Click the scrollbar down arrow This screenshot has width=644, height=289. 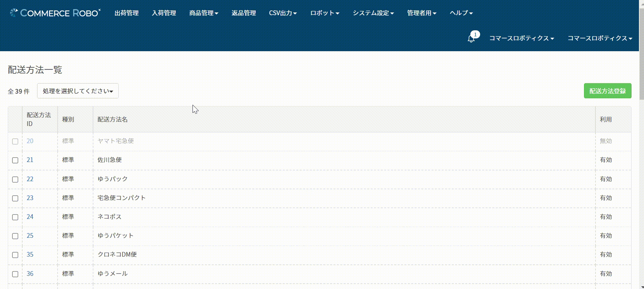[x=642, y=287]
